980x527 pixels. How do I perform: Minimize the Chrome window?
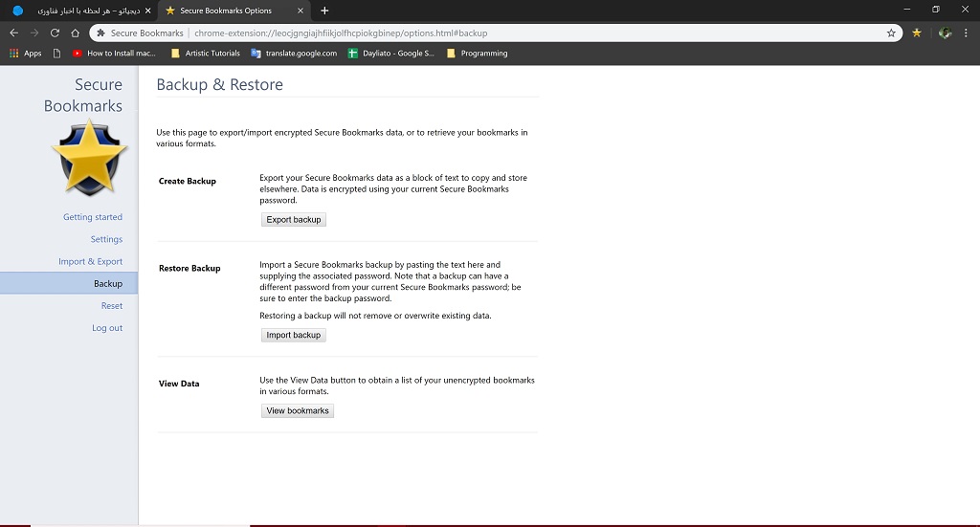point(907,10)
